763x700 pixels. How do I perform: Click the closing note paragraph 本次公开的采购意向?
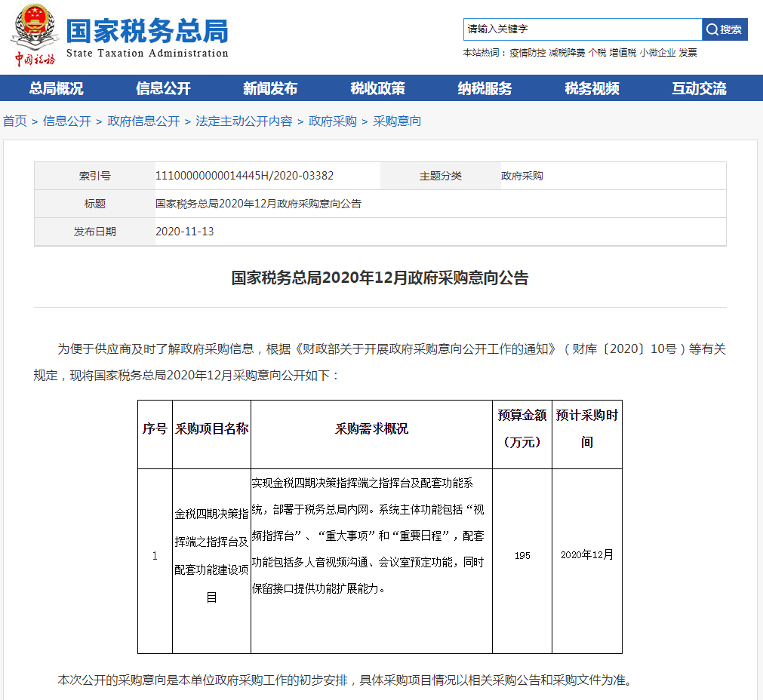click(347, 680)
